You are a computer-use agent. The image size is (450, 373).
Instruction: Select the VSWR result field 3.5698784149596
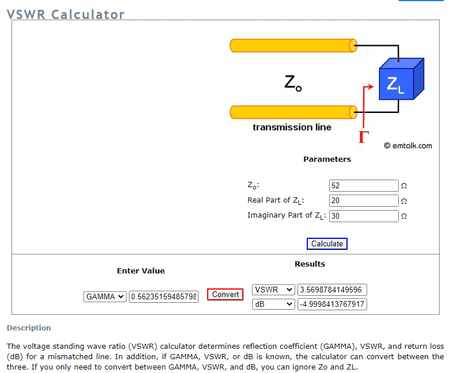(332, 290)
